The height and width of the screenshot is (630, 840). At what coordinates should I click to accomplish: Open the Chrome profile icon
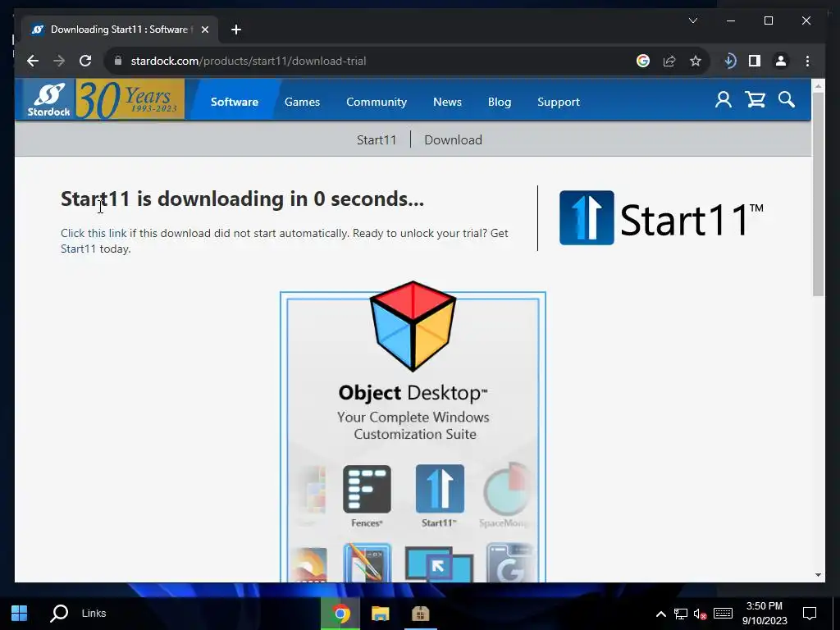point(781,61)
